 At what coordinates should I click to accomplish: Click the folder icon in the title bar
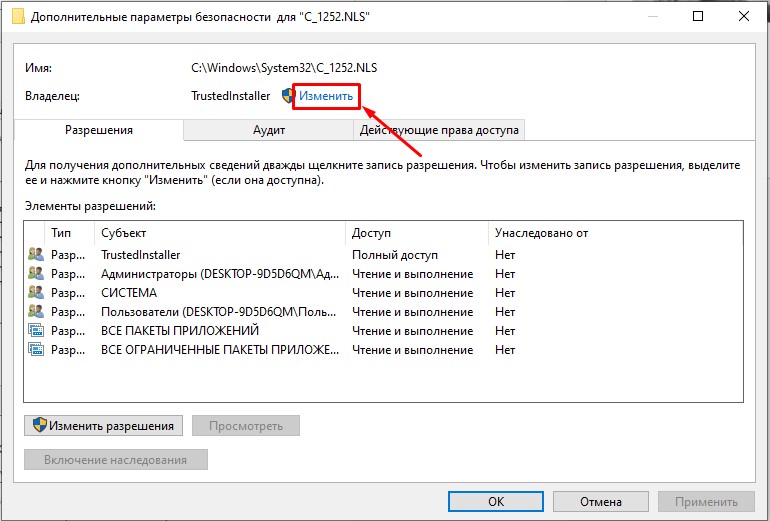[18, 17]
